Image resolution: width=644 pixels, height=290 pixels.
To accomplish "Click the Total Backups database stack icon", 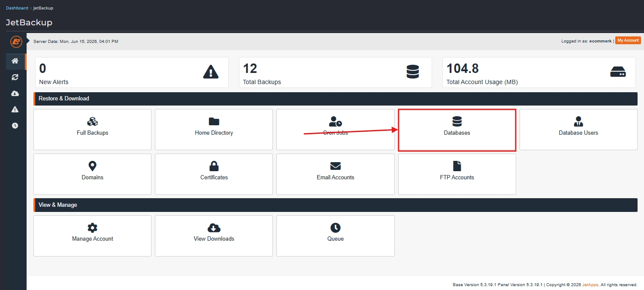I will pyautogui.click(x=413, y=72).
